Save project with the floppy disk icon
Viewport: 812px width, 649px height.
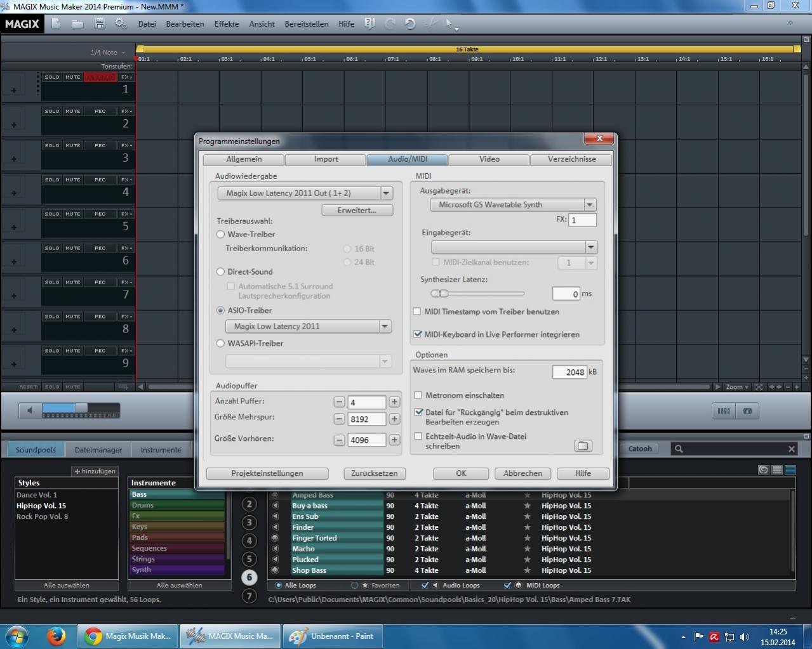click(99, 23)
